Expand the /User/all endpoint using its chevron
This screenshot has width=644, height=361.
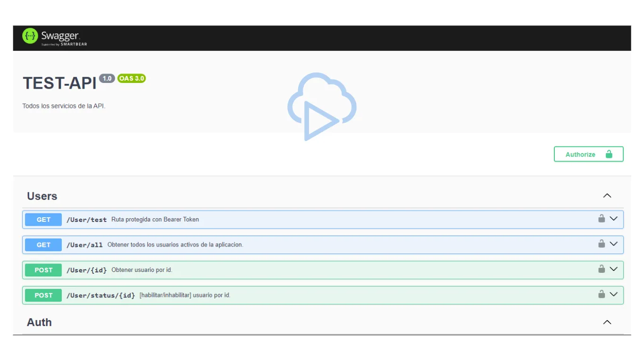tap(614, 244)
